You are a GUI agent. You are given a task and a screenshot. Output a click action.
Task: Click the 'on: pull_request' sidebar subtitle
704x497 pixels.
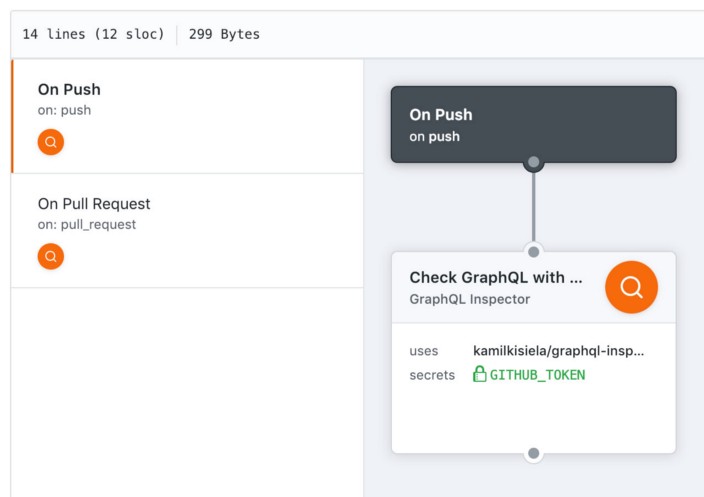(87, 224)
